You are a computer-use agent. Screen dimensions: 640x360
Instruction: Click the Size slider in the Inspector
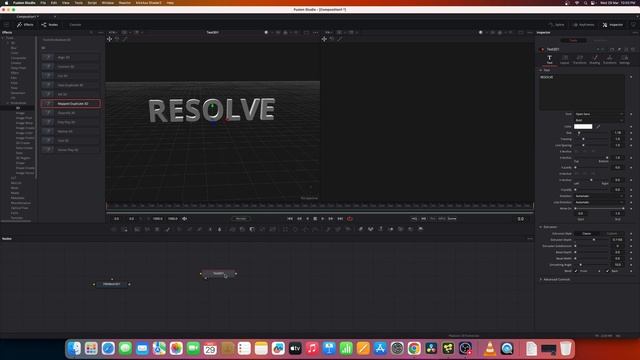point(592,133)
